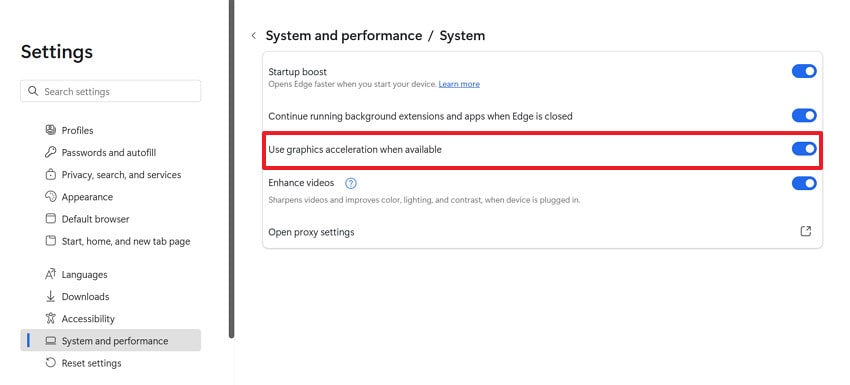Click the 'Sharpens videos and improves color' description
The width and height of the screenshot is (850, 385).
tap(424, 200)
